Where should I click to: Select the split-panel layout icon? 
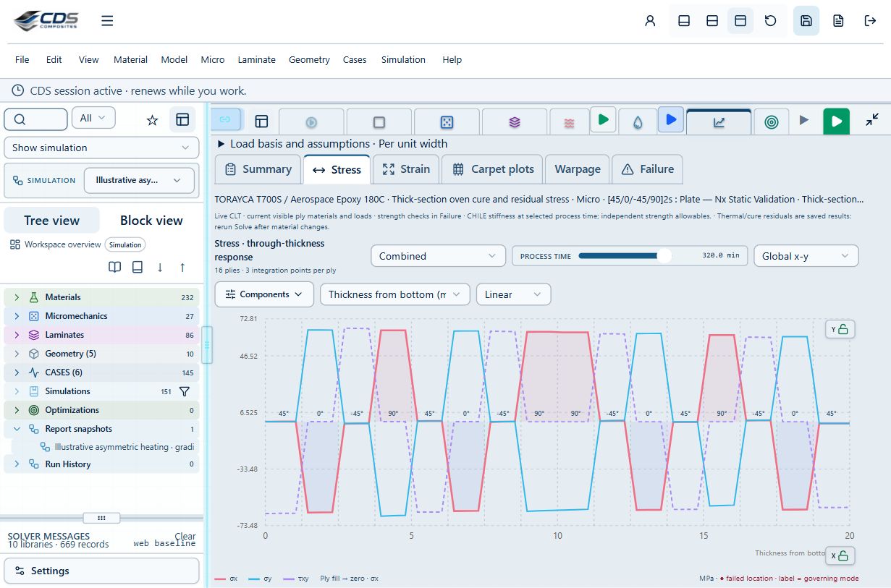pyautogui.click(x=712, y=21)
